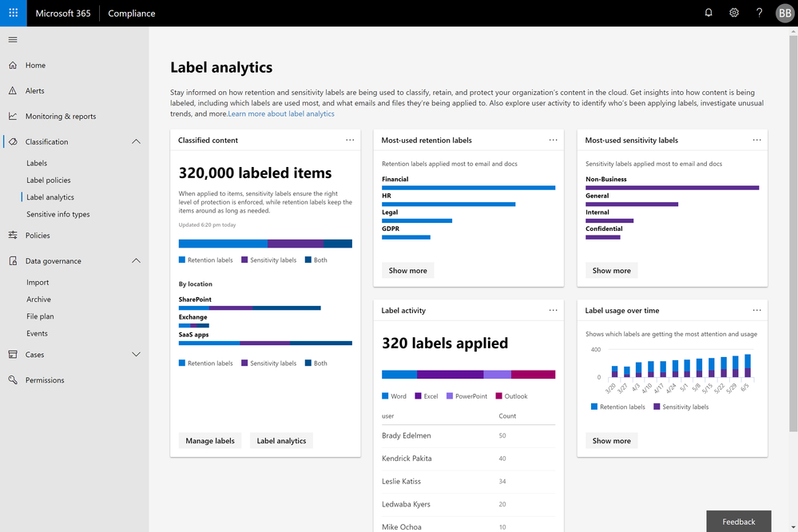Click the Data governance lock icon
The width and height of the screenshot is (798, 532).
(13, 260)
